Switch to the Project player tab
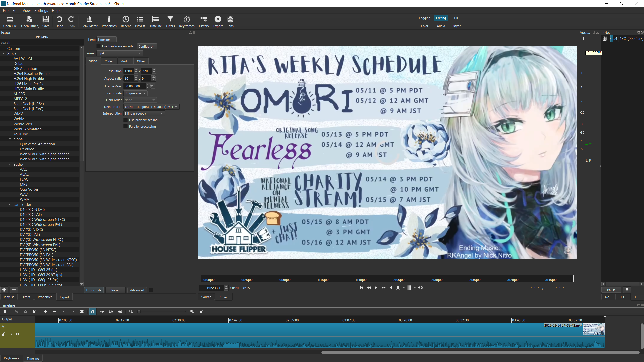The width and height of the screenshot is (644, 362). (x=223, y=297)
